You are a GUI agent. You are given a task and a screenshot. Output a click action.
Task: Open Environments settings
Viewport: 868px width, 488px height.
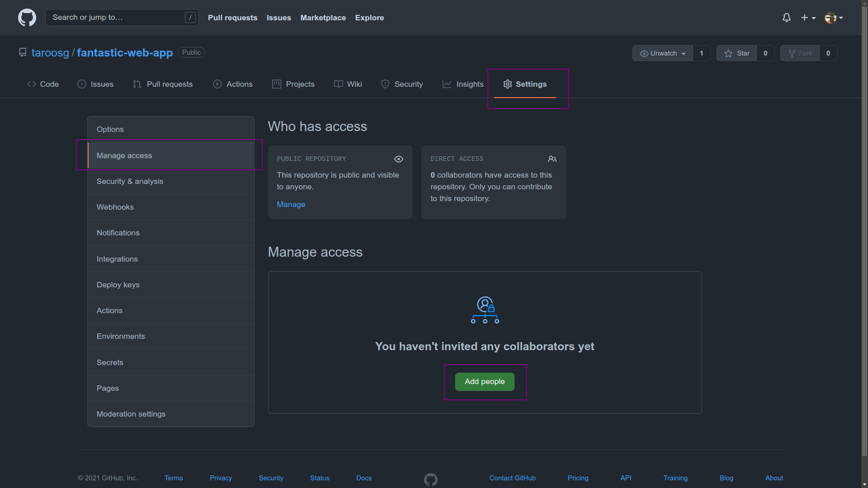(171, 336)
